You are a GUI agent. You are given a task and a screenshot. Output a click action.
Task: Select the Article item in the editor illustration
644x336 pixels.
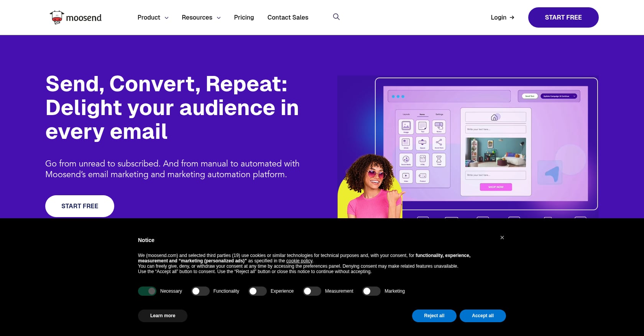click(x=406, y=143)
